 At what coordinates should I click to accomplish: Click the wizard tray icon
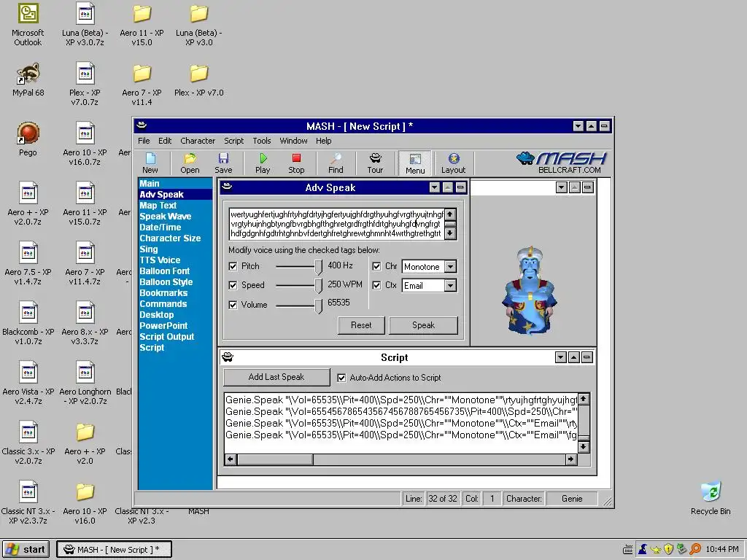pos(643,549)
